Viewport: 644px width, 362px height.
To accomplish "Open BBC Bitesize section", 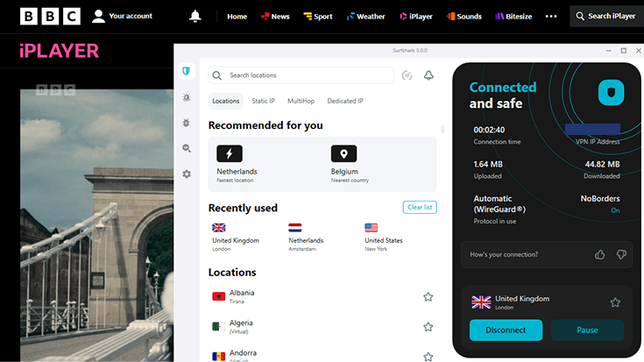I will (513, 17).
